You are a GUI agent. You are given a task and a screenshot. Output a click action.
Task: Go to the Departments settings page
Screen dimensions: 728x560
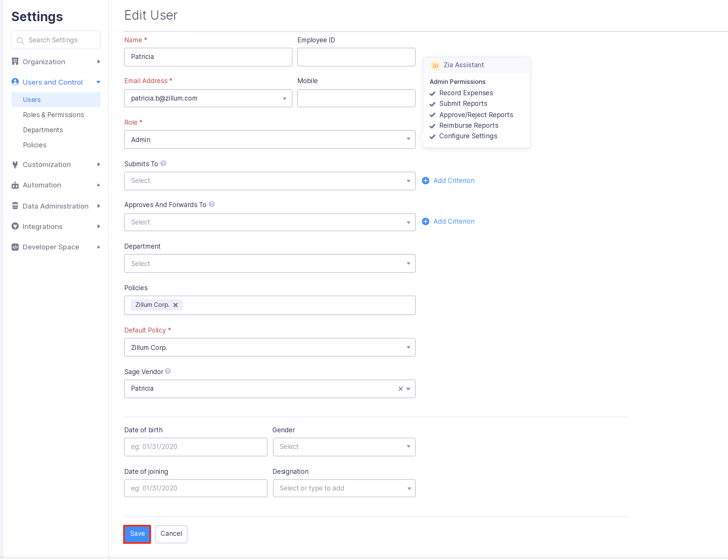click(x=43, y=130)
